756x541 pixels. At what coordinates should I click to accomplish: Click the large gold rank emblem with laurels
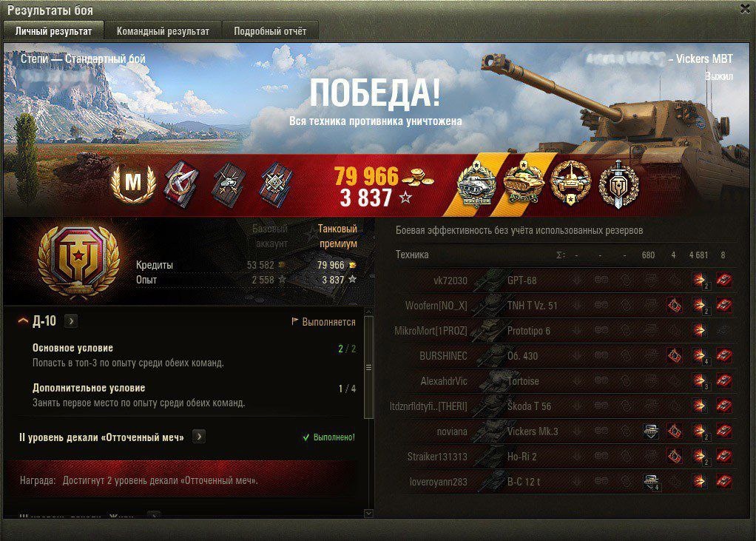point(78,261)
